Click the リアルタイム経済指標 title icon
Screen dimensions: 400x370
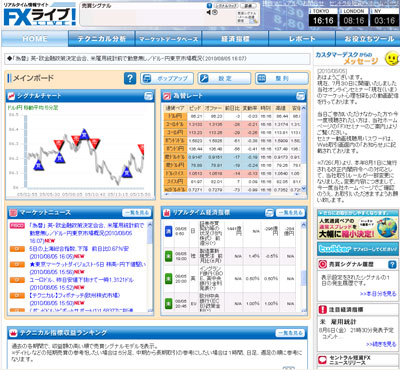[x=167, y=213]
